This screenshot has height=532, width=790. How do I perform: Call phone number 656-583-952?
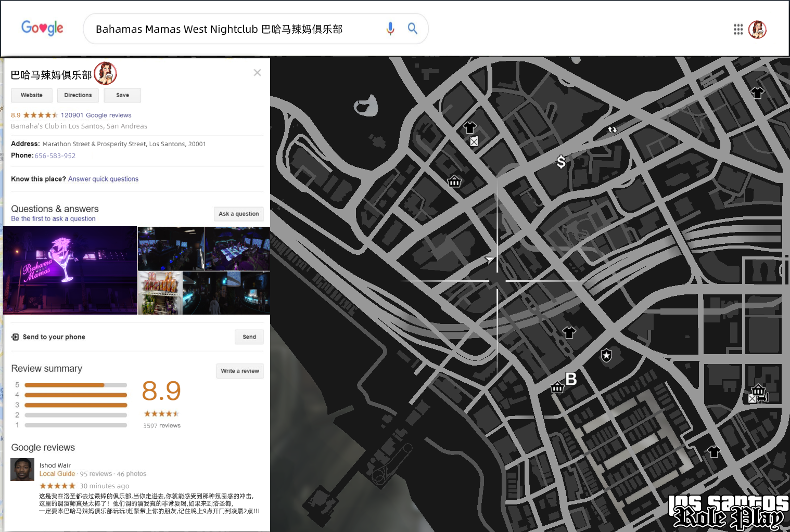click(55, 155)
